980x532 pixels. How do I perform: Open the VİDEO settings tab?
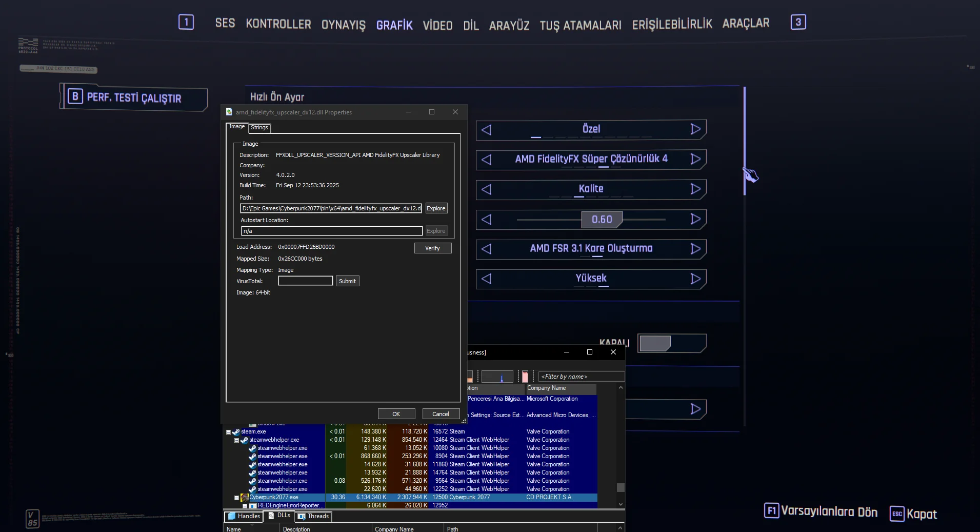pyautogui.click(x=437, y=25)
